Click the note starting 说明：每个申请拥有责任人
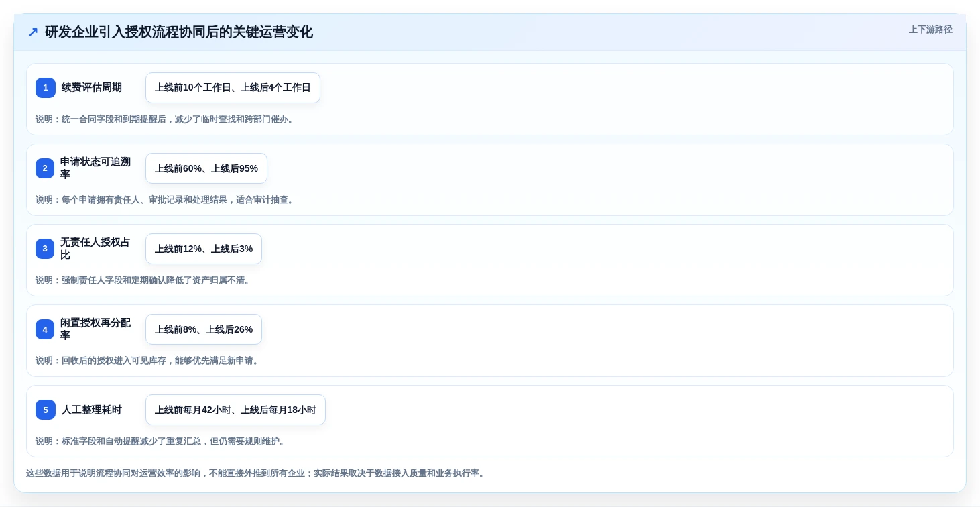The height and width of the screenshot is (507, 980). [x=166, y=200]
